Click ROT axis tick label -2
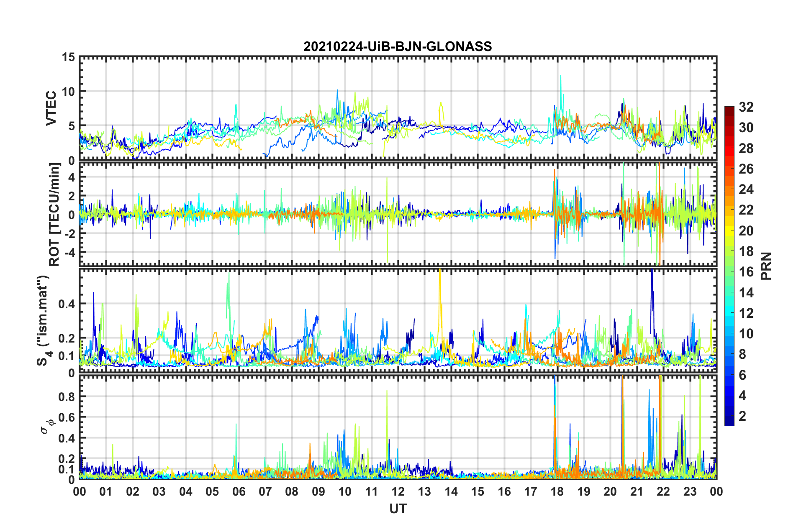The width and height of the screenshot is (796, 532). coord(69,234)
